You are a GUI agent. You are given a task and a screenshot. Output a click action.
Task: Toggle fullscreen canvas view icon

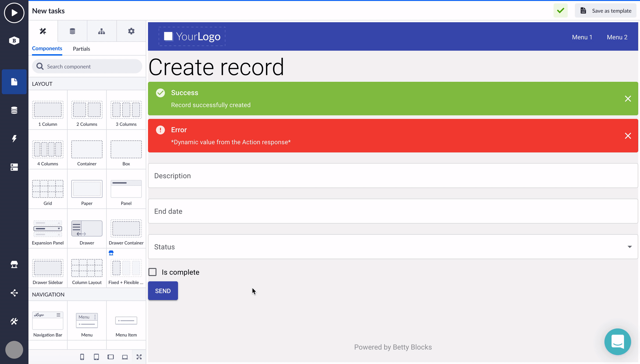[x=139, y=357]
